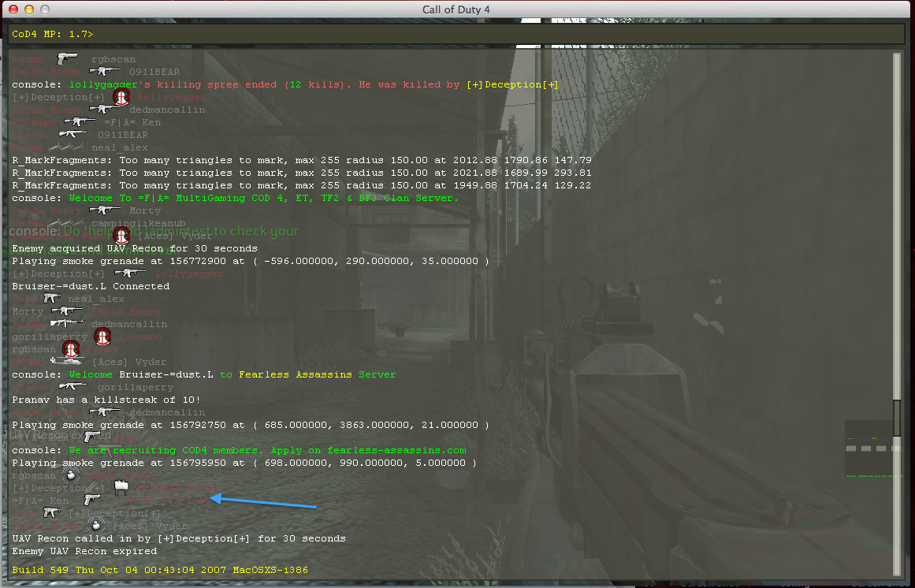This screenshot has width=915, height=588.
Task: Click the rifle icon in the row ending with dedmancallin below Morty
Action: coord(67,324)
